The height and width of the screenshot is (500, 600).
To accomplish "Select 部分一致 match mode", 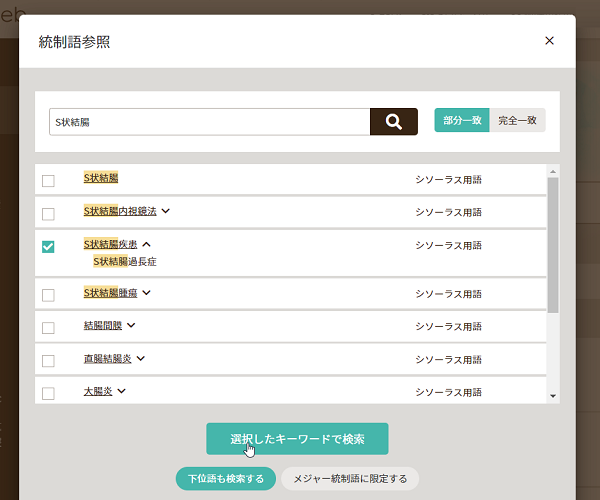I will (462, 120).
